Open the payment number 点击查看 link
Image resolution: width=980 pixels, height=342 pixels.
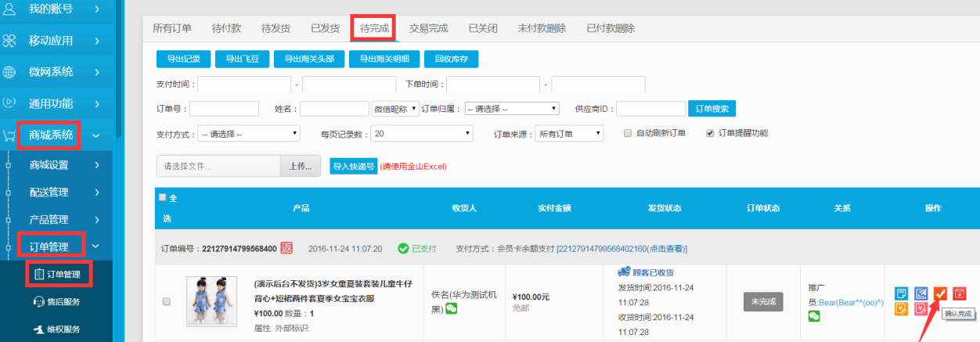click(622, 249)
